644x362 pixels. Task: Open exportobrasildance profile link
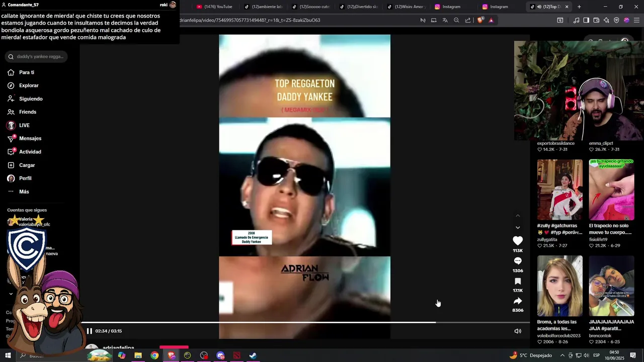555,143
